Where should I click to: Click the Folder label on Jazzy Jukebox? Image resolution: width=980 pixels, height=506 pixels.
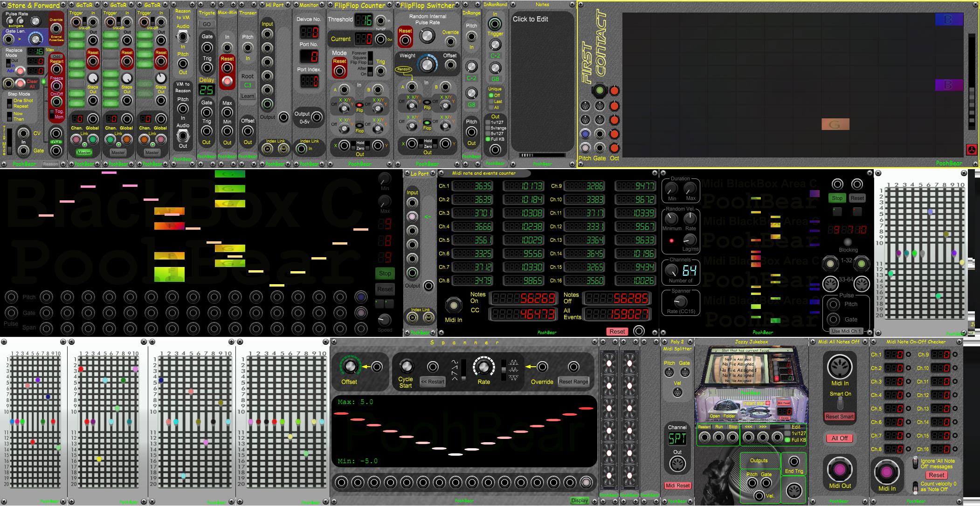coord(729,416)
